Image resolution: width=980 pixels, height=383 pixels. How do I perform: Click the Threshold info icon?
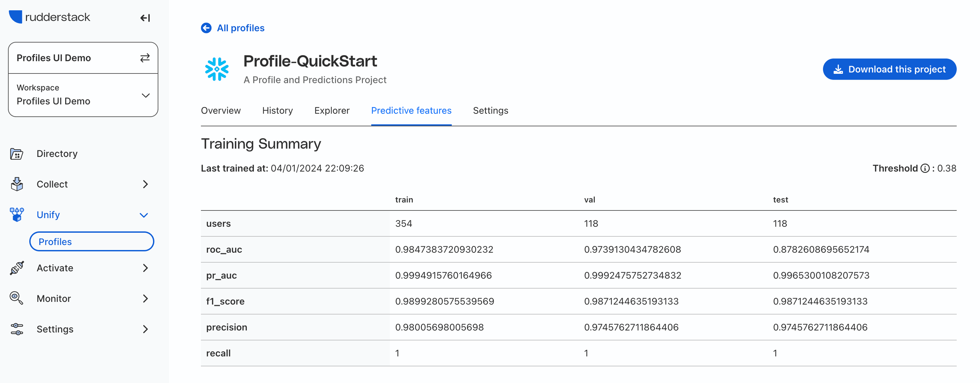tap(925, 169)
